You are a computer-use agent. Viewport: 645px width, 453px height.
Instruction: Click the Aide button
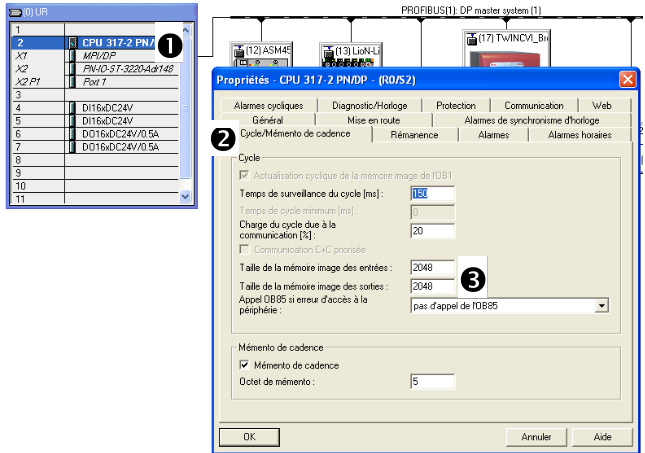click(602, 437)
